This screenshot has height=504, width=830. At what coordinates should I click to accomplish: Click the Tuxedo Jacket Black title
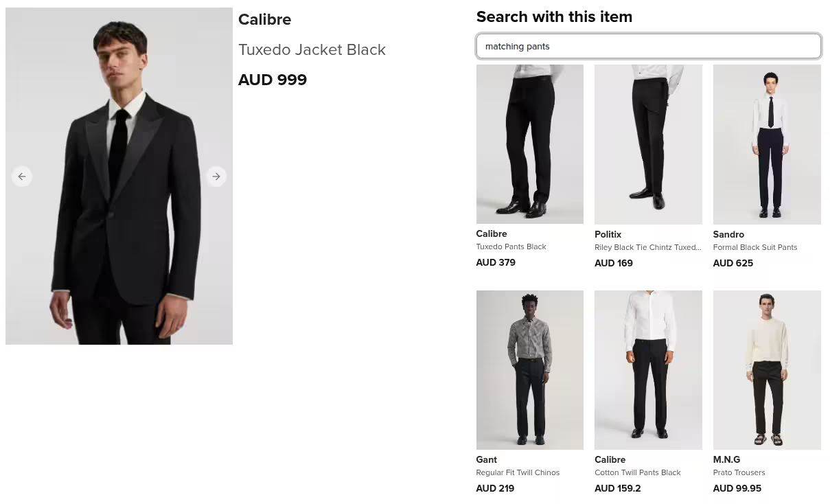[312, 49]
